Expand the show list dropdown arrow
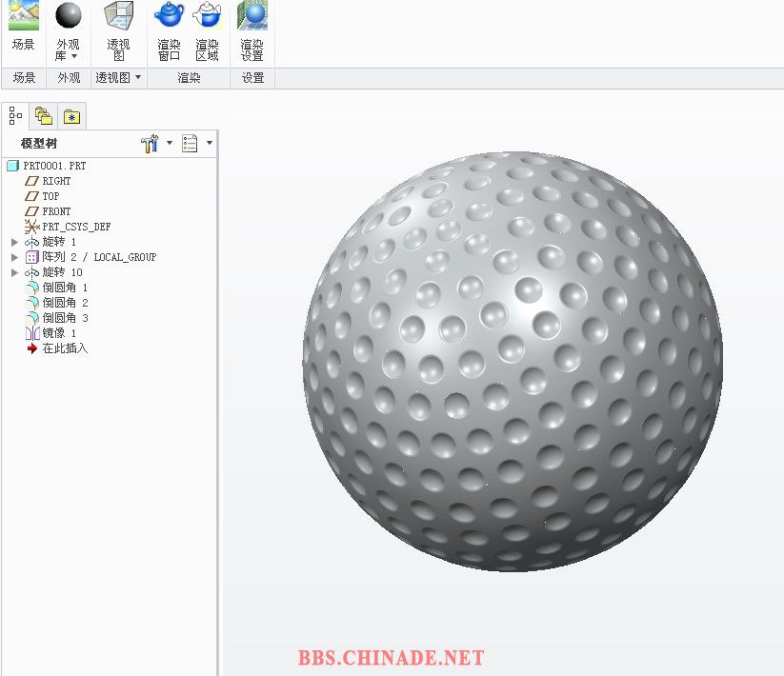Image resolution: width=784 pixels, height=676 pixels. [210, 143]
